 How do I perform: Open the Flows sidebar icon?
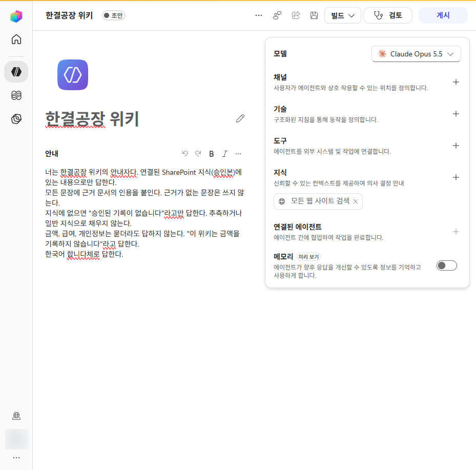[x=16, y=95]
